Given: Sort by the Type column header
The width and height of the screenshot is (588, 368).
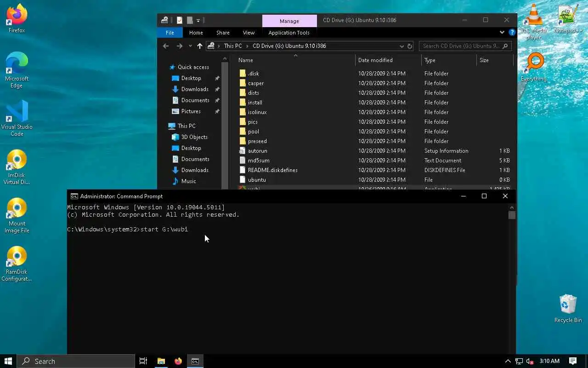Looking at the screenshot, I should point(449,60).
